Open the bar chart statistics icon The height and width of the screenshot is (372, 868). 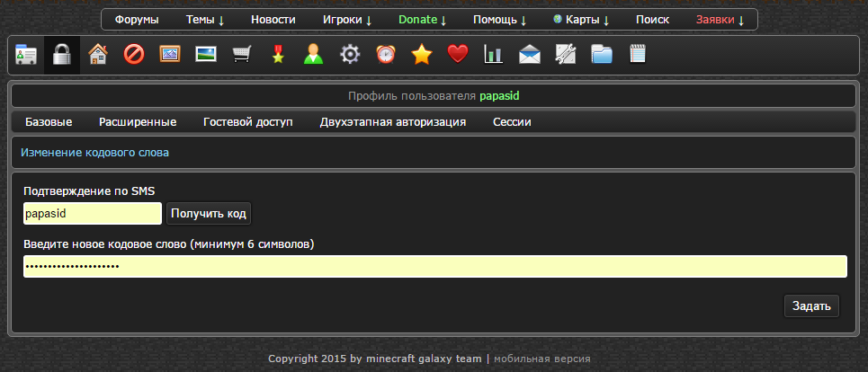[494, 55]
